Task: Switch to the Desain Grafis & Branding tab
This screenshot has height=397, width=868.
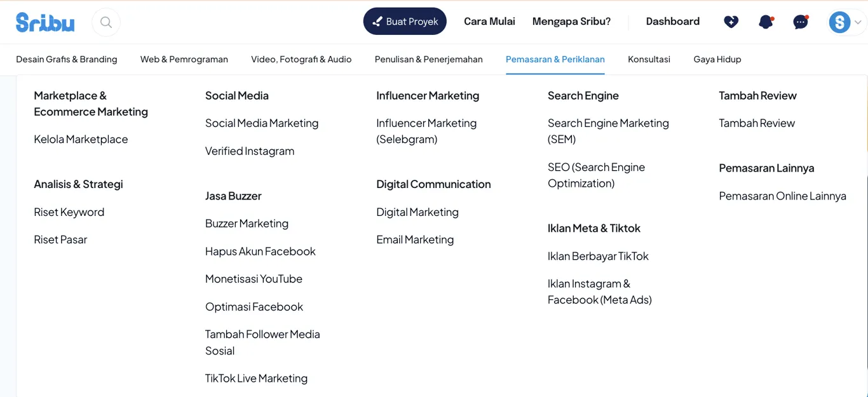Action: (x=67, y=59)
